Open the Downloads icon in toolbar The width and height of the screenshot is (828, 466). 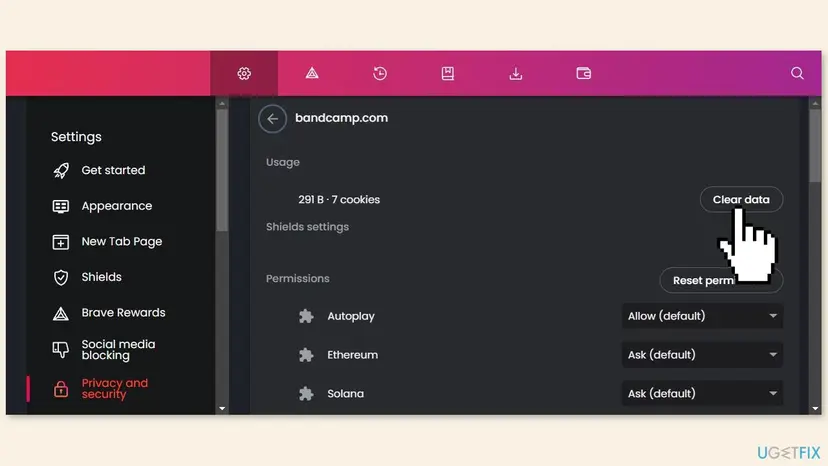pyautogui.click(x=516, y=73)
